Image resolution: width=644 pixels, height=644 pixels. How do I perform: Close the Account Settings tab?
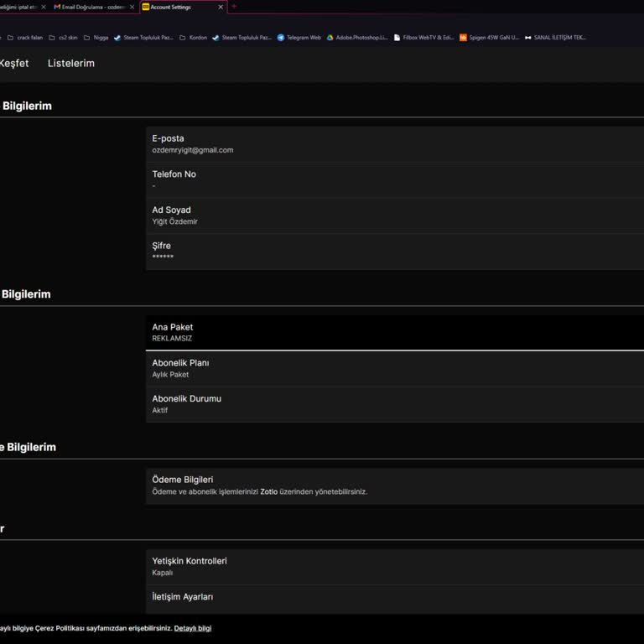(221, 7)
